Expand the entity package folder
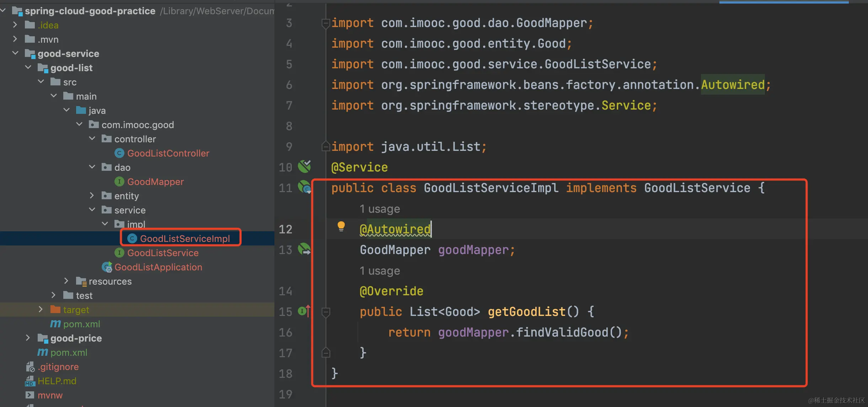This screenshot has height=407, width=868. (x=92, y=196)
